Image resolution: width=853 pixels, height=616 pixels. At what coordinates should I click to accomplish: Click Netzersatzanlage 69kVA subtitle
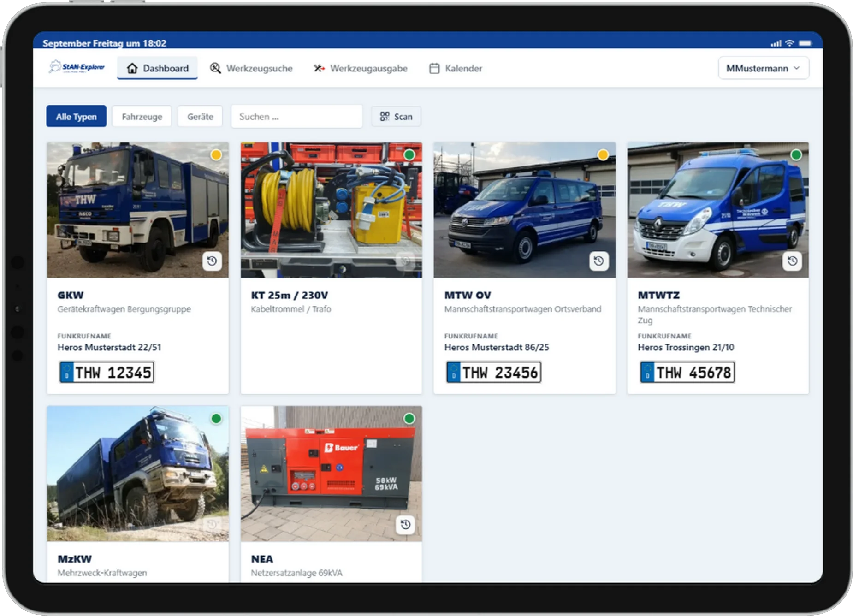coord(297,573)
